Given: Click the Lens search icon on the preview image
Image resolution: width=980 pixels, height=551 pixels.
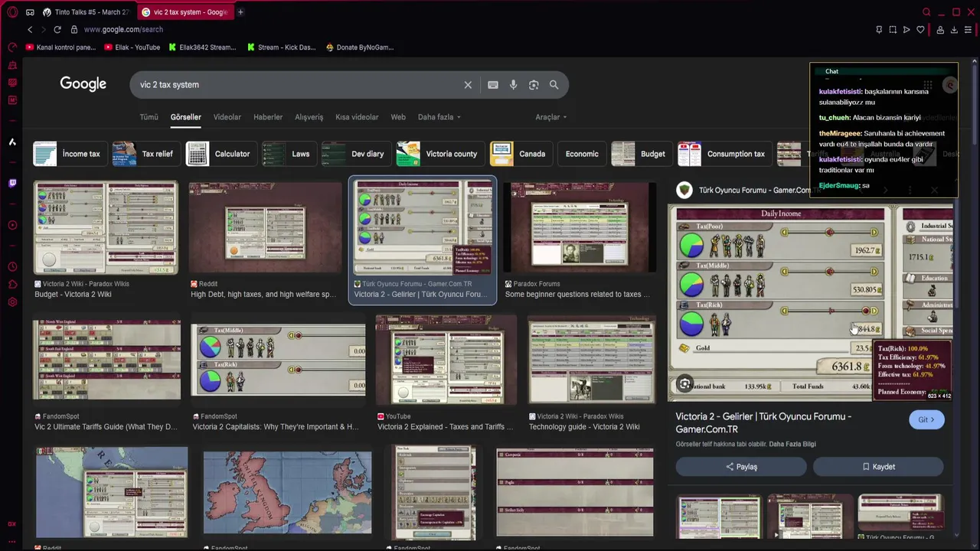Looking at the screenshot, I should (x=685, y=384).
